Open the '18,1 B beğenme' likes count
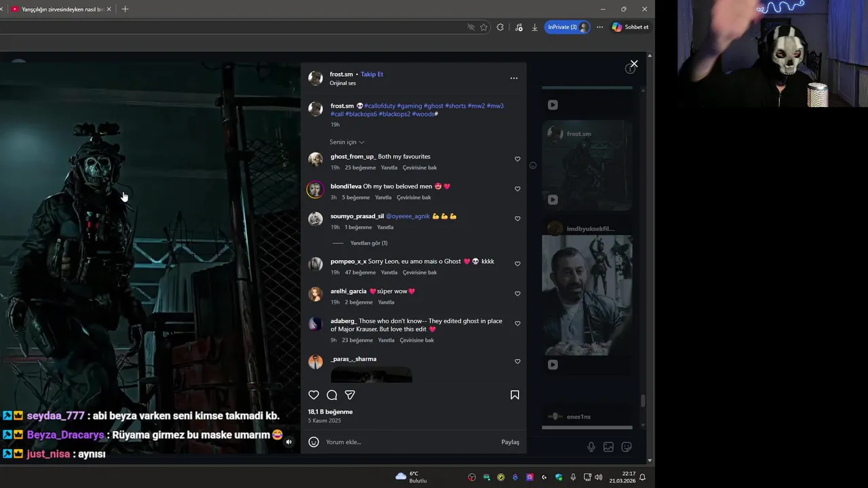 coord(330,411)
